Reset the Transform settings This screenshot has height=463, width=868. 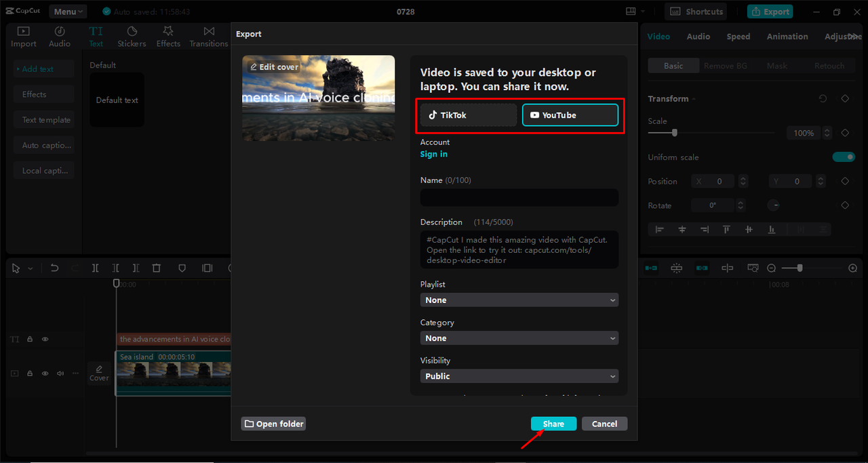(823, 99)
